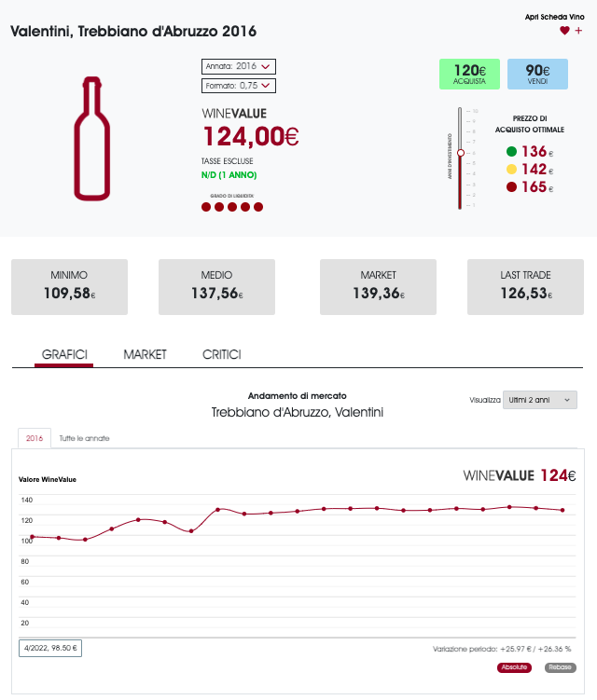Open the Formato 0,75 dropdown
This screenshot has width=597, height=700.
[x=239, y=86]
